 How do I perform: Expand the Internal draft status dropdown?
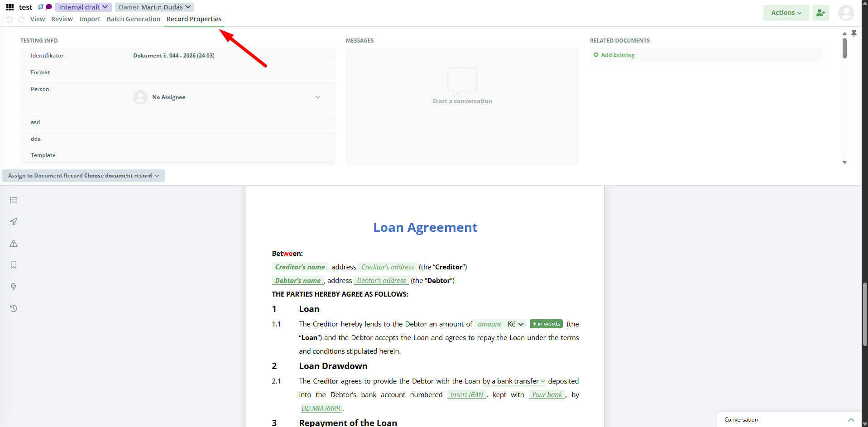pos(83,7)
